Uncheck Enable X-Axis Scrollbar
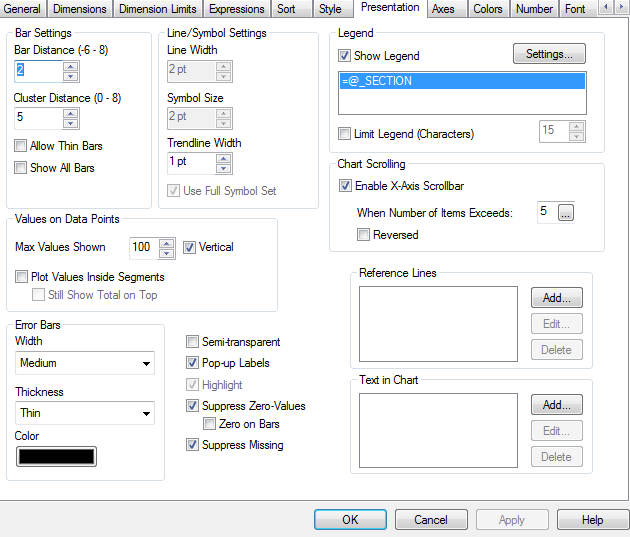630x537 pixels. [346, 186]
